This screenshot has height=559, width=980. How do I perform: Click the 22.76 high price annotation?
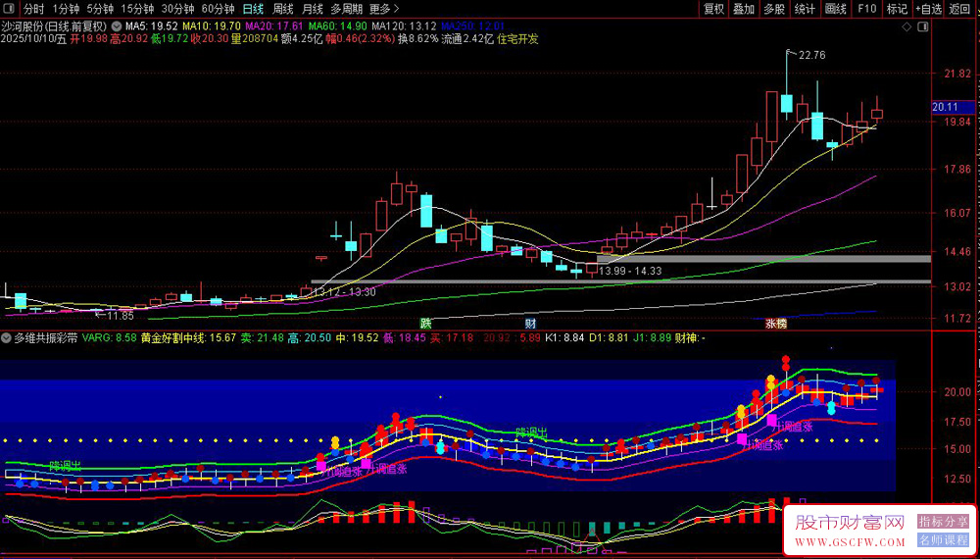811,55
